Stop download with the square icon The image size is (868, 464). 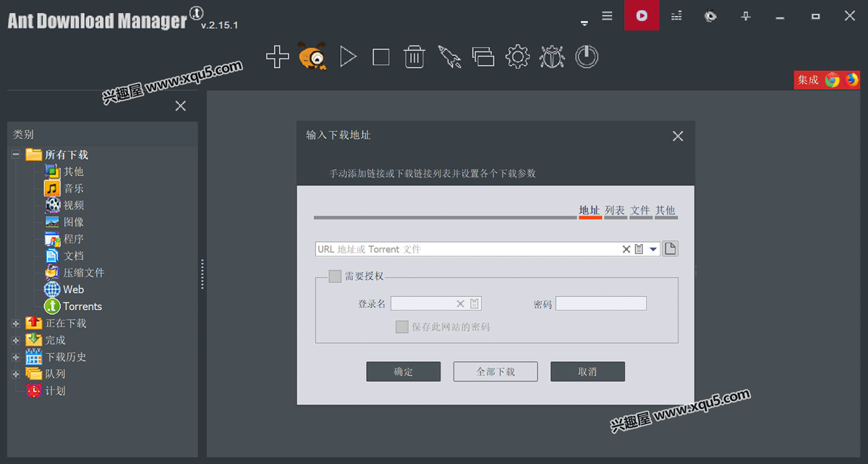(x=381, y=57)
